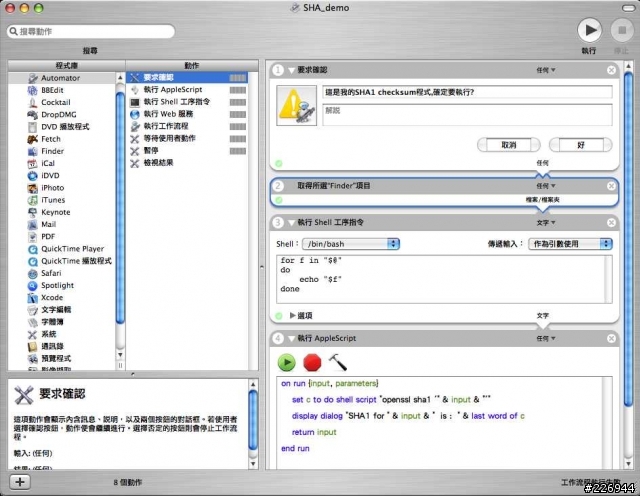Select Finder in the library list
The image size is (640, 496).
[62, 151]
